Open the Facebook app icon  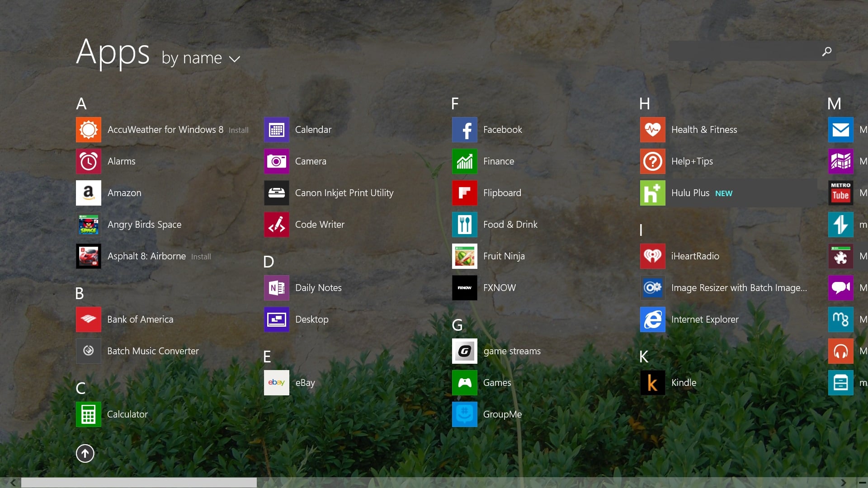pos(465,130)
